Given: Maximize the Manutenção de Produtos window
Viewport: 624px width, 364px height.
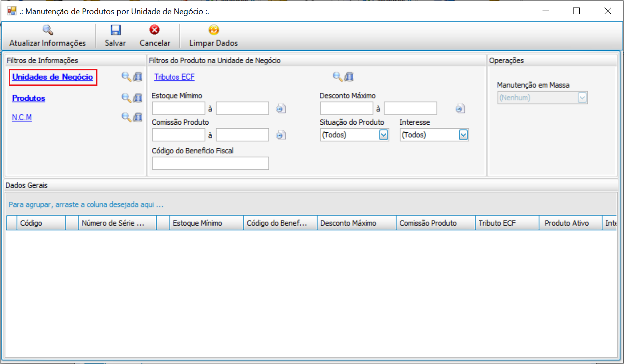Looking at the screenshot, I should (x=576, y=11).
